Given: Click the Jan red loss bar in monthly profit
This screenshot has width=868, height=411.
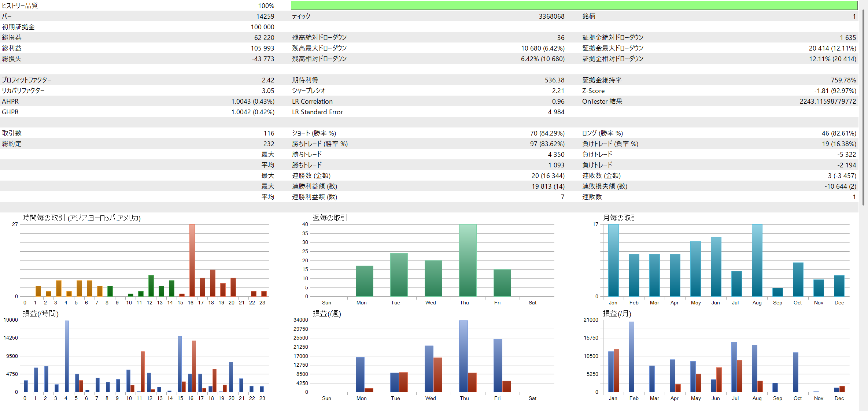Looking at the screenshot, I should 616,370.
